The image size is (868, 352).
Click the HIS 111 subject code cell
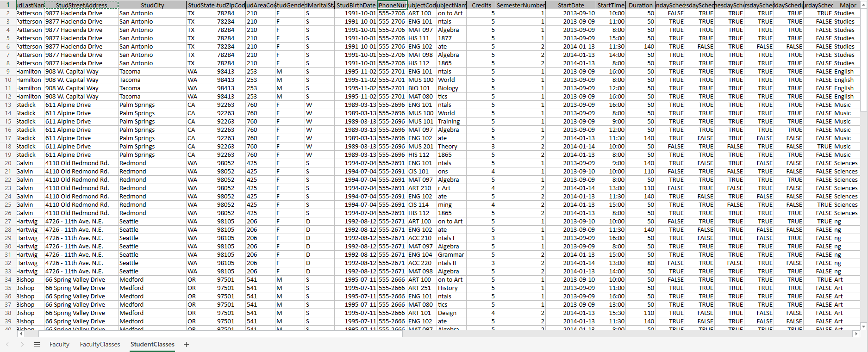[x=422, y=38]
